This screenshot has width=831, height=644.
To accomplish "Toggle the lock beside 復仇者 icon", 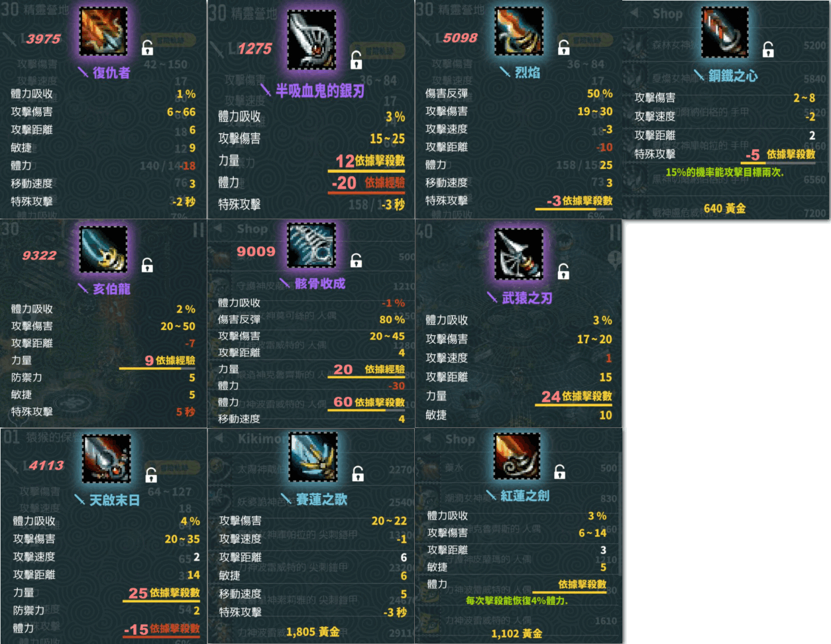I will point(148,48).
